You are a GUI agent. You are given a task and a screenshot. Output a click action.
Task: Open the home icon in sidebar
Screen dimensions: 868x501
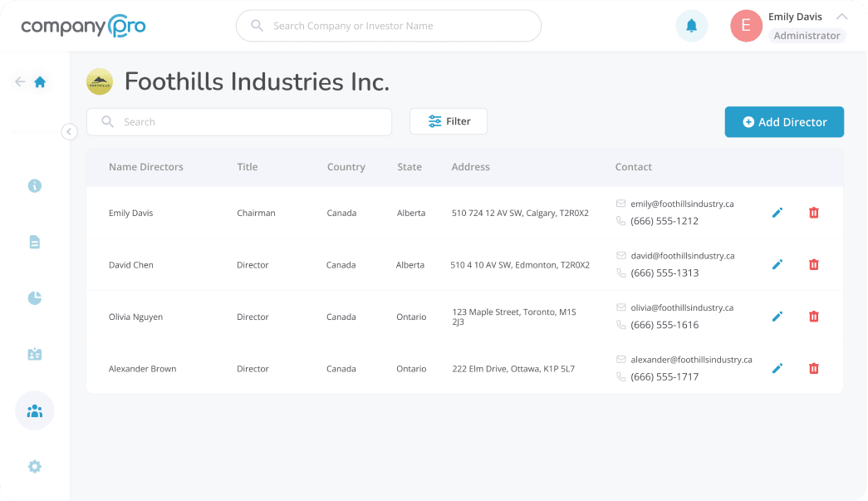coord(40,81)
